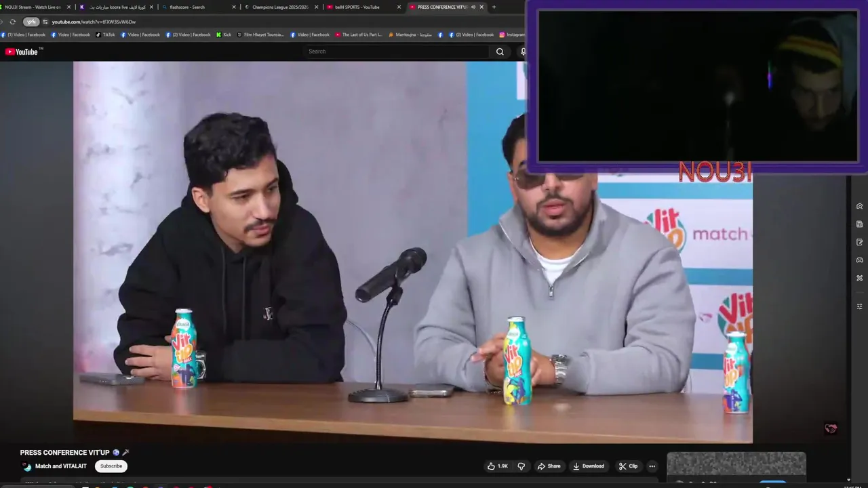Image resolution: width=868 pixels, height=488 pixels.
Task: Open sidebar game controller icon
Action: point(860,260)
